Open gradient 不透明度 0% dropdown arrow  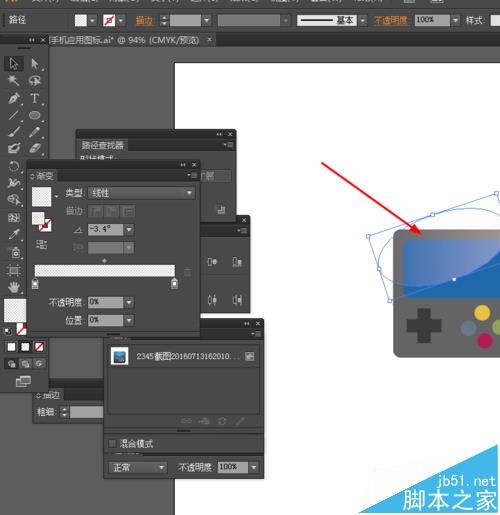pos(129,302)
